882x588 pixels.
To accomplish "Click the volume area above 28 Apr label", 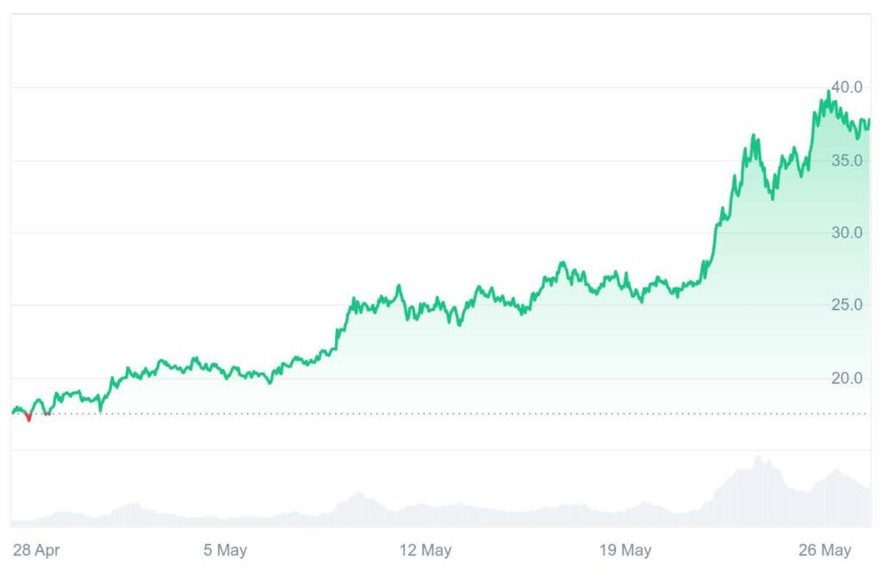I will pos(36,522).
